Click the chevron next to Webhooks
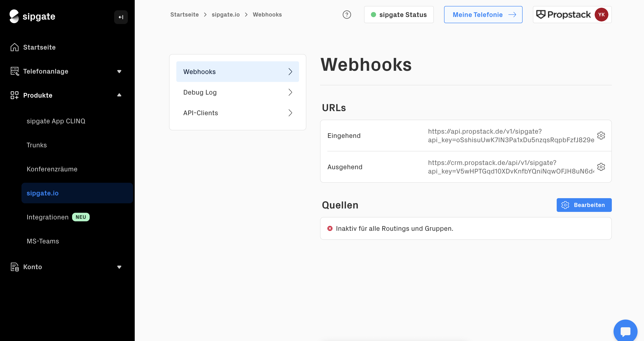The image size is (644, 341). click(x=290, y=72)
